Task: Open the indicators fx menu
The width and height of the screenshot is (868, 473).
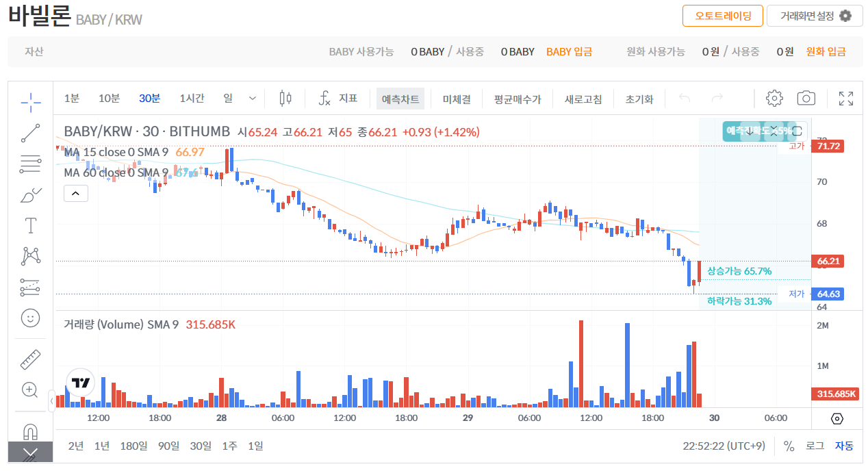Action: [338, 99]
